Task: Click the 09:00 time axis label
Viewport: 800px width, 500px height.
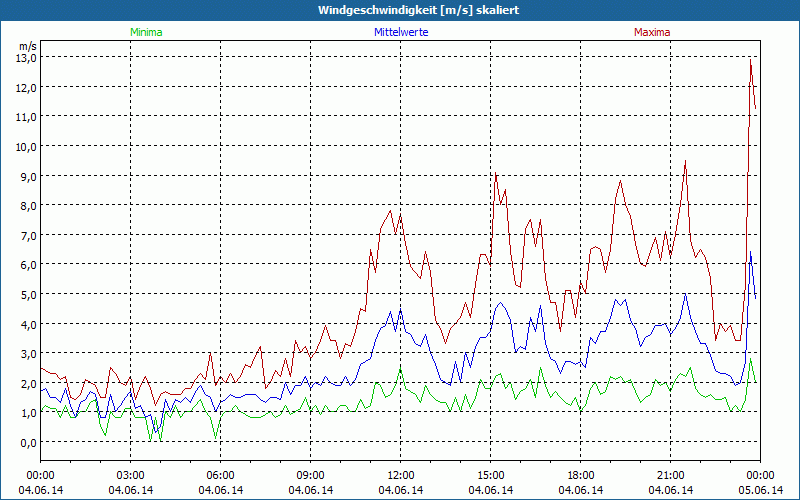Action: coord(311,475)
